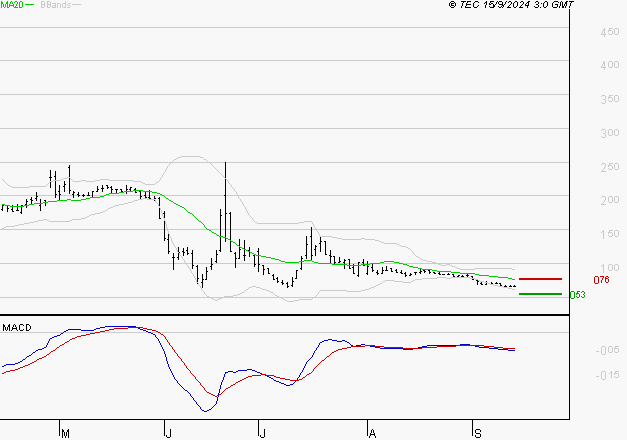Click the red resistance level line
The height and width of the screenshot is (440, 627).
pyautogui.click(x=540, y=279)
